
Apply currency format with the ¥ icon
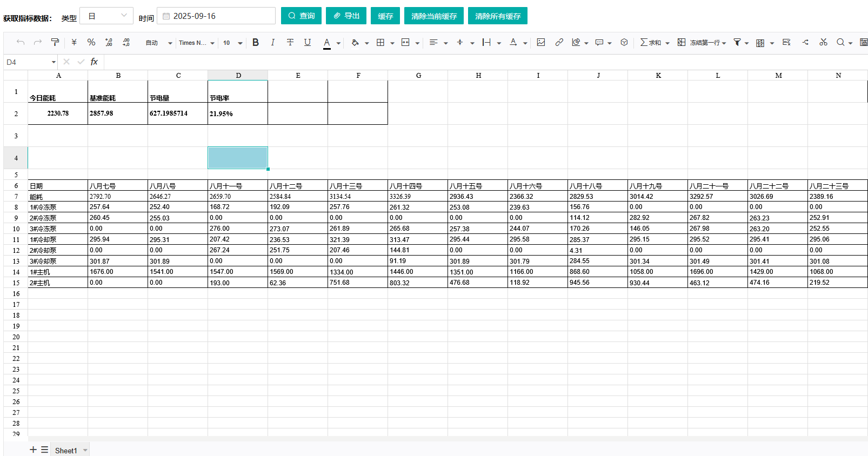(74, 42)
